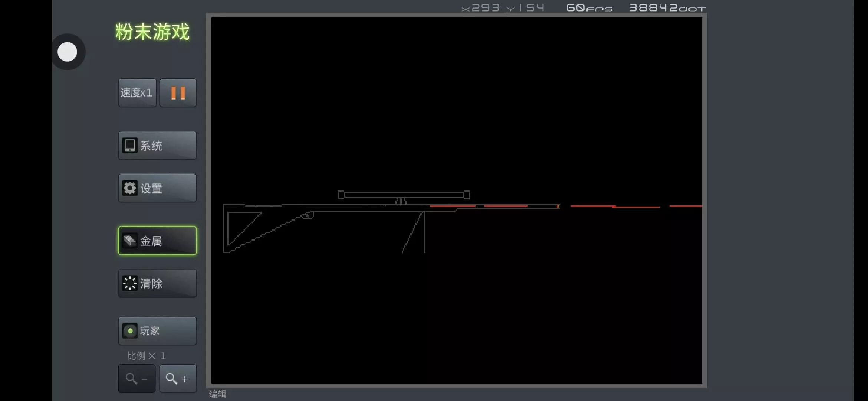The image size is (868, 401).
Task: Open the 系统 system menu
Action: pyautogui.click(x=157, y=146)
